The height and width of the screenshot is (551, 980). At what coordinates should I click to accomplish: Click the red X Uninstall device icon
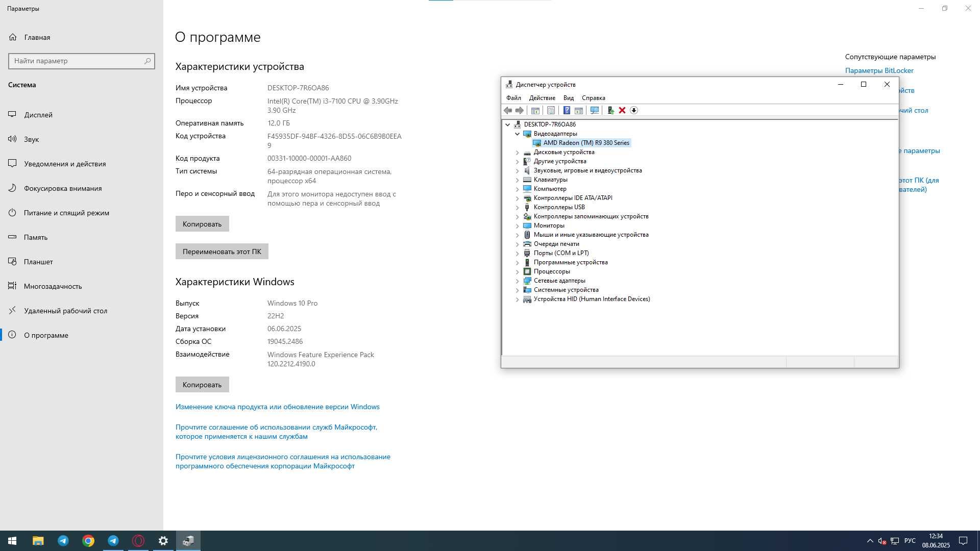pos(622,110)
